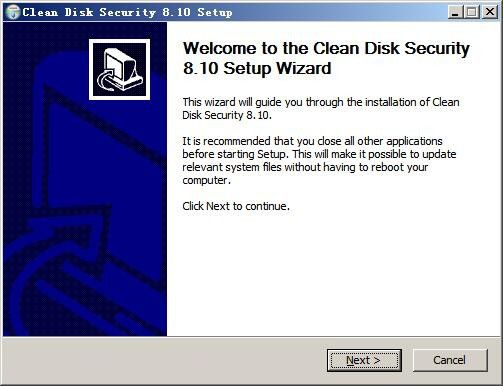
Task: Minimize the setup window
Action: [x=455, y=12]
